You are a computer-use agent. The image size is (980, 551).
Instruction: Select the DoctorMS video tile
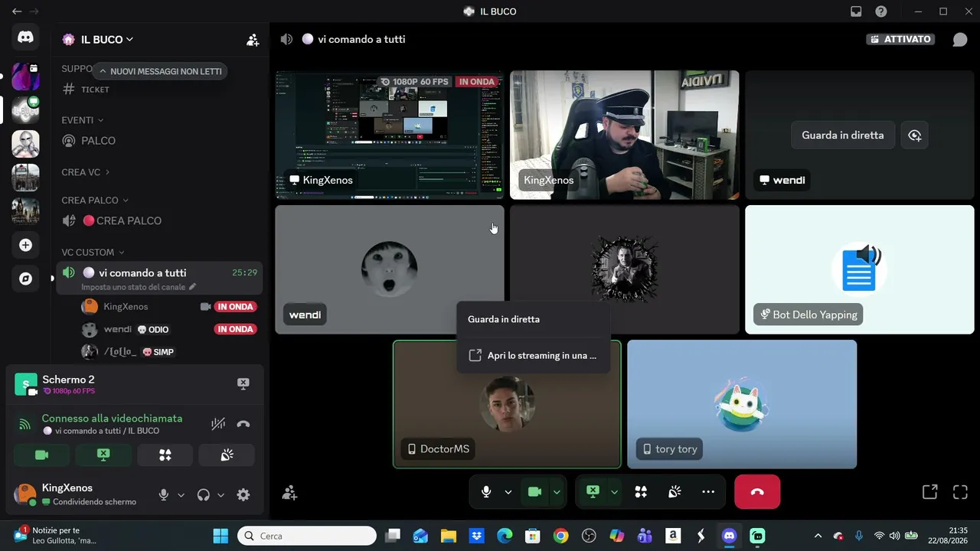tap(507, 404)
